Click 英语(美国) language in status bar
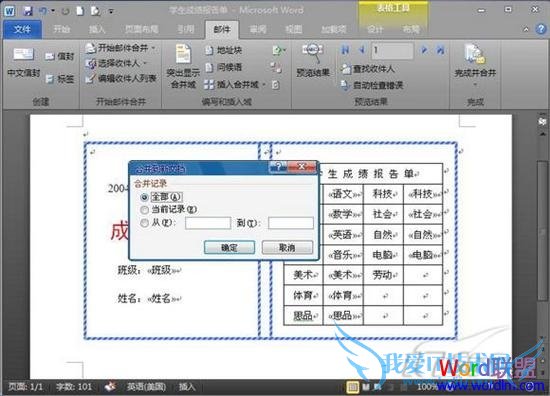The image size is (550, 396). [x=146, y=387]
